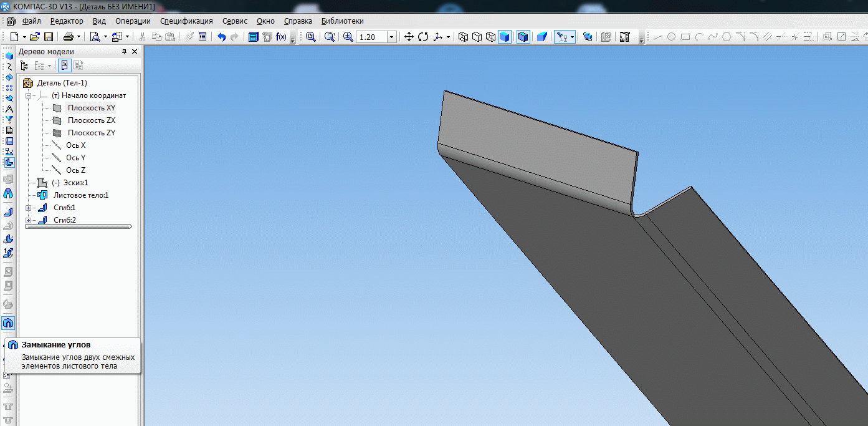The height and width of the screenshot is (426, 868).
Task: Select the circle tool in geometry toolbar
Action: 671,37
